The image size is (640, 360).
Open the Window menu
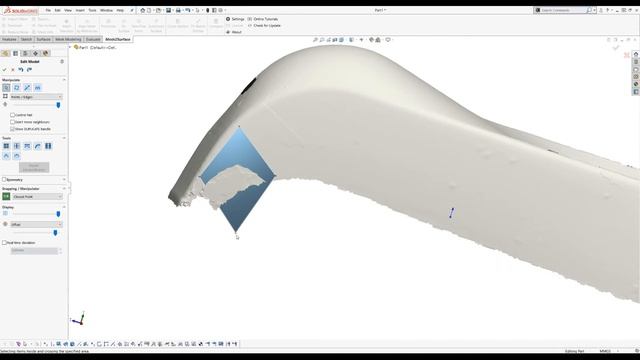tap(106, 10)
